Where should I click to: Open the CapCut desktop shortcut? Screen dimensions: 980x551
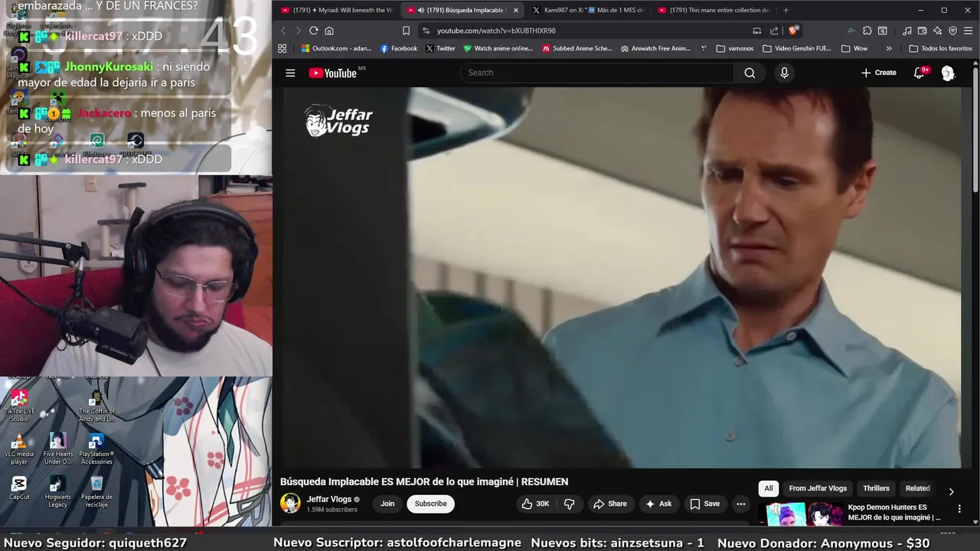(x=19, y=488)
